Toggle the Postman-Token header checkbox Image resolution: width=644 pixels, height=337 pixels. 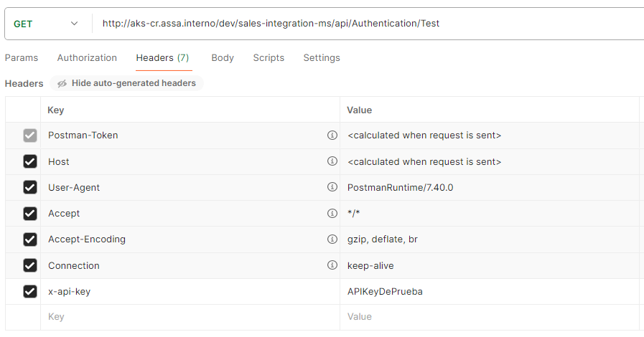coord(30,136)
